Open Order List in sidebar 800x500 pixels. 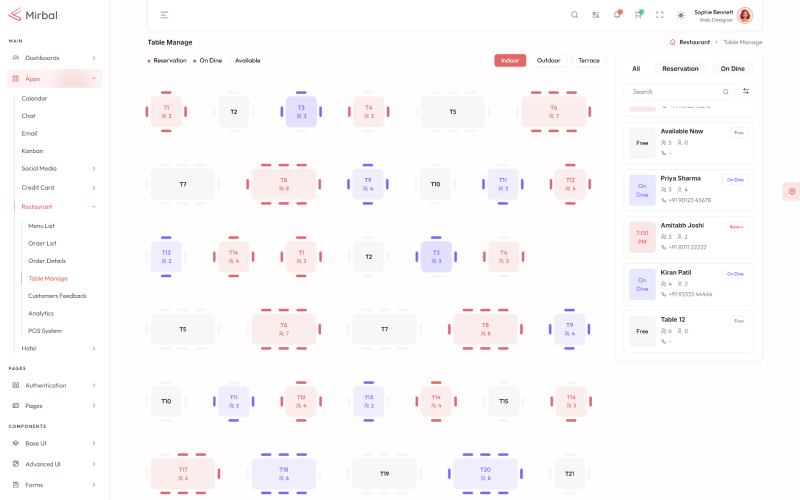42,243
